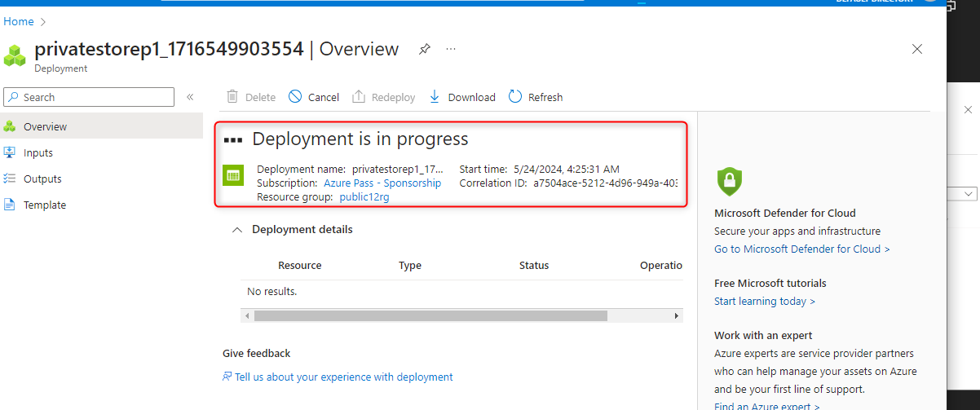Click the start time 5/24/2024 value

(x=567, y=170)
